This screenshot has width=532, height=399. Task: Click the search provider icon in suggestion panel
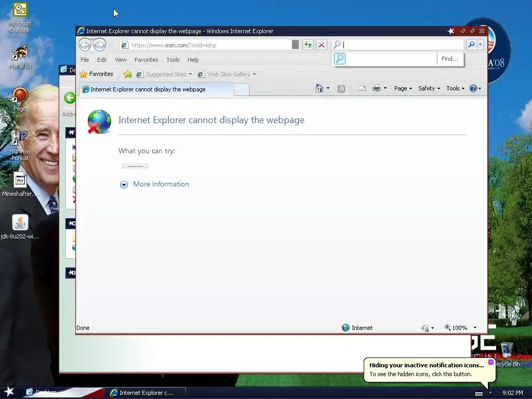340,59
